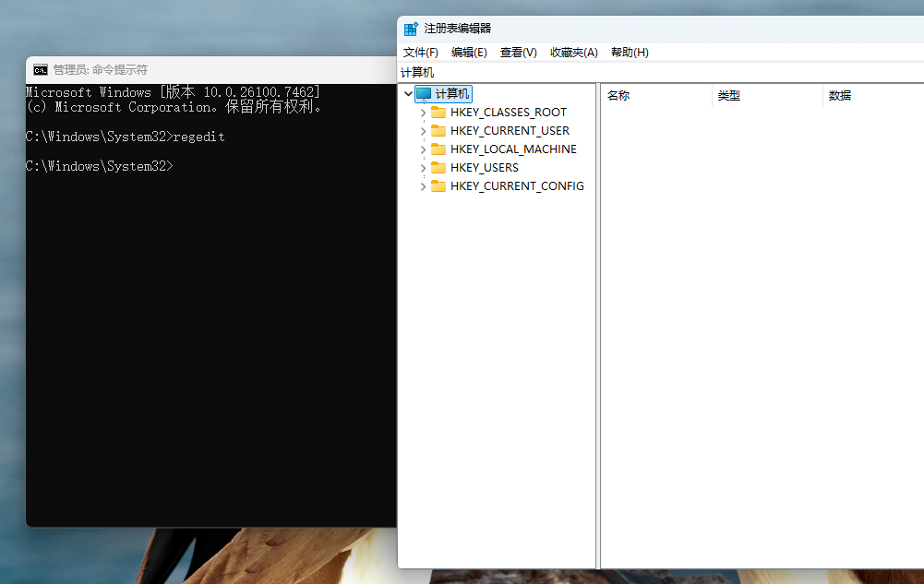Viewport: 924px width, 584px height.
Task: Click the HKEY_LOCAL_MACHINE folder icon
Action: (x=438, y=149)
